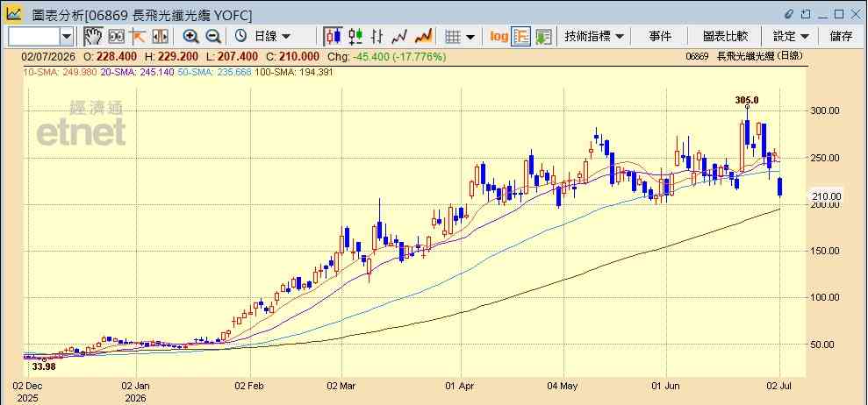Toggle the green download arrow panel icon
Screen dimensions: 868x405
(x=543, y=37)
